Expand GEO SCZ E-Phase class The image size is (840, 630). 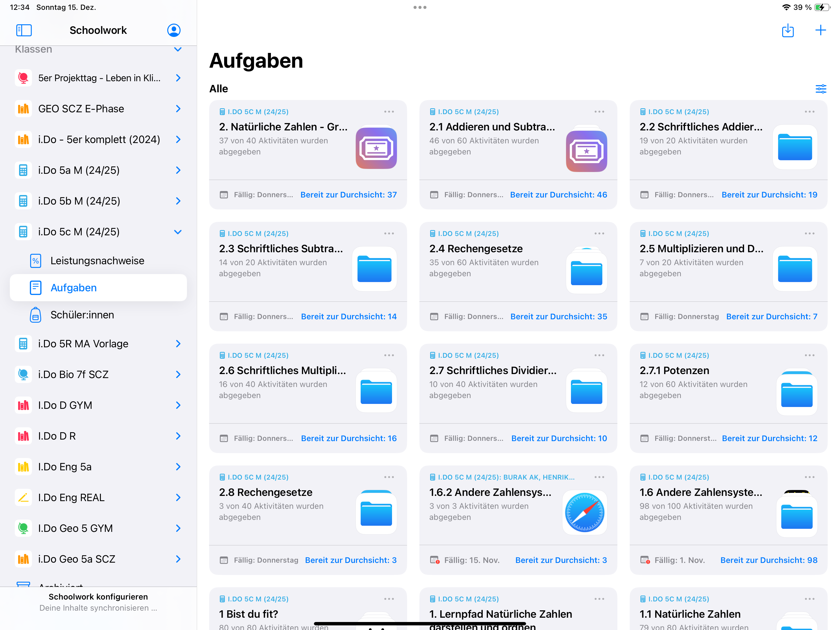pos(178,109)
